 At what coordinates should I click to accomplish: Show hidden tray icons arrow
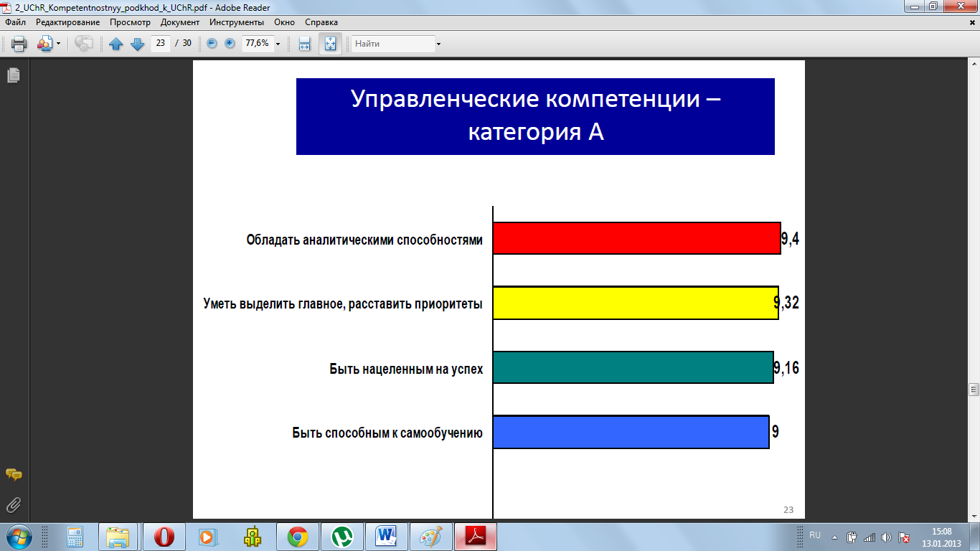834,537
